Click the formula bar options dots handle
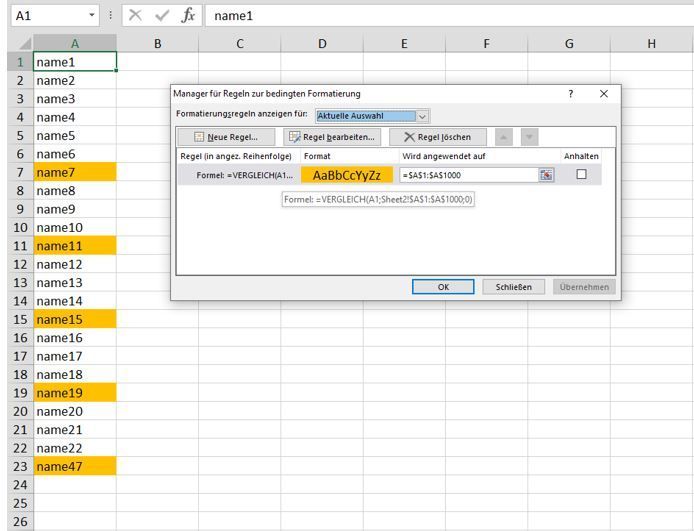This screenshot has height=531, width=694. click(x=110, y=16)
